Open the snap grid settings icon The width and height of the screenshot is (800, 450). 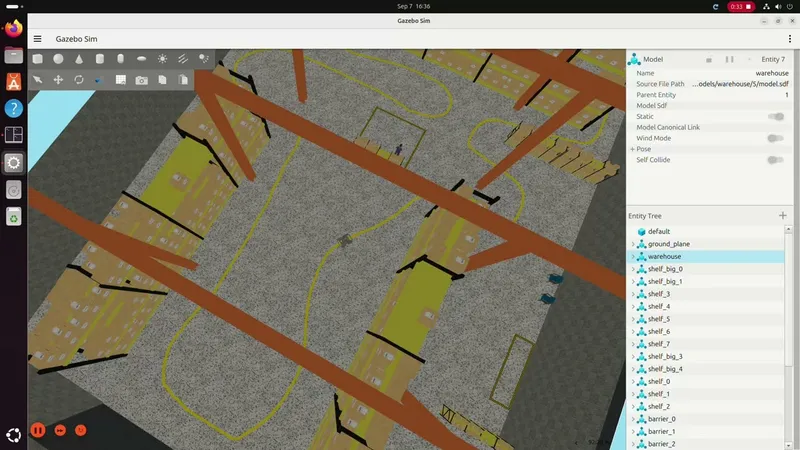[120, 80]
